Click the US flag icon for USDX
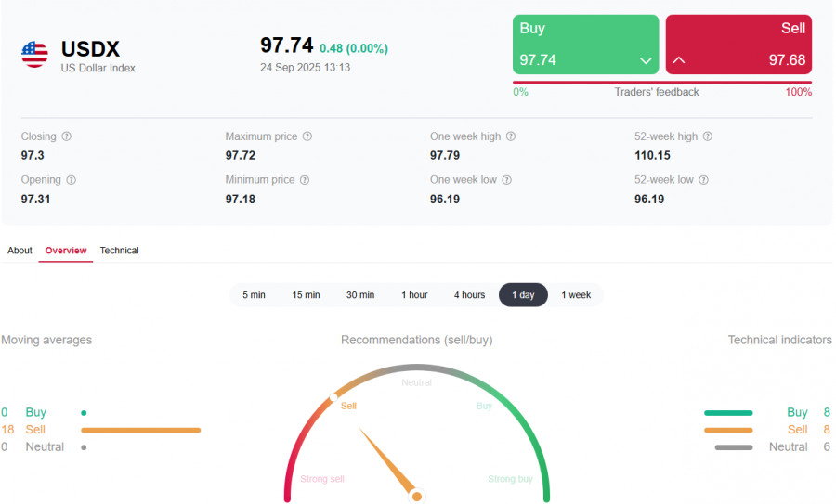 coord(34,55)
